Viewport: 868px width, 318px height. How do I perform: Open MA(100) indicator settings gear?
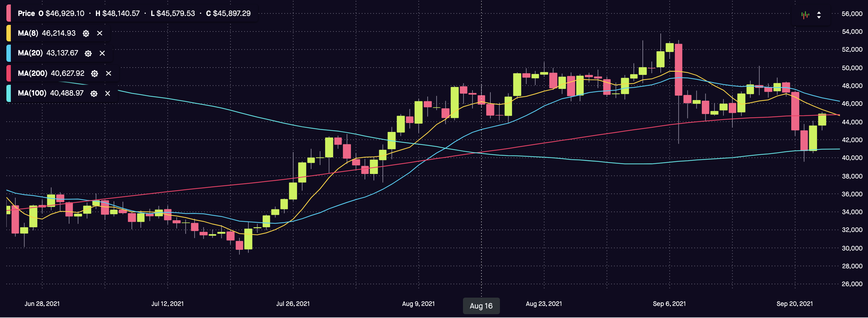click(94, 93)
